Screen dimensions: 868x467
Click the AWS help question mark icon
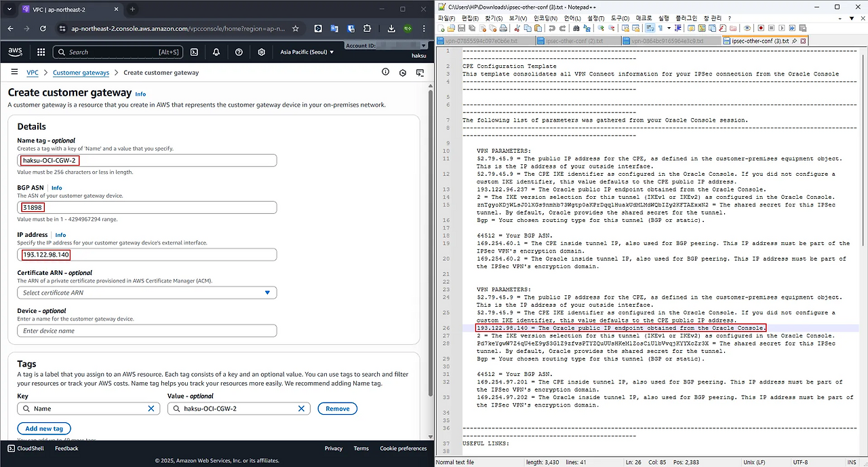239,52
